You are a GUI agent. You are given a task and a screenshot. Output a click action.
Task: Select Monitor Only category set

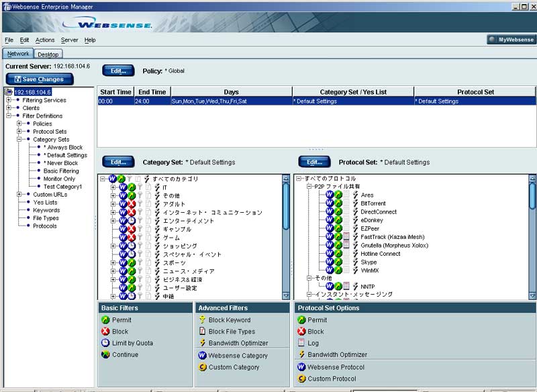(x=59, y=179)
